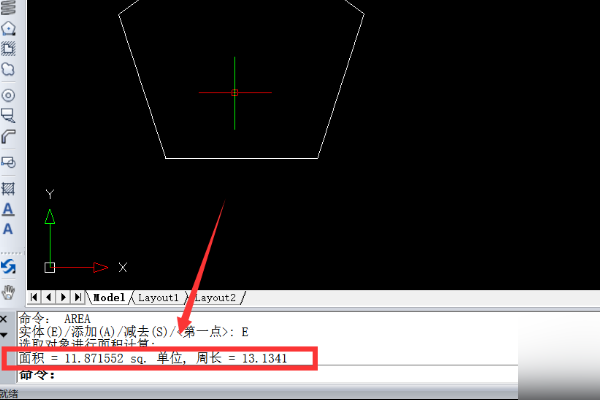Open the command line options arrow
Screen dimensions: 600x400
[x=4, y=335]
